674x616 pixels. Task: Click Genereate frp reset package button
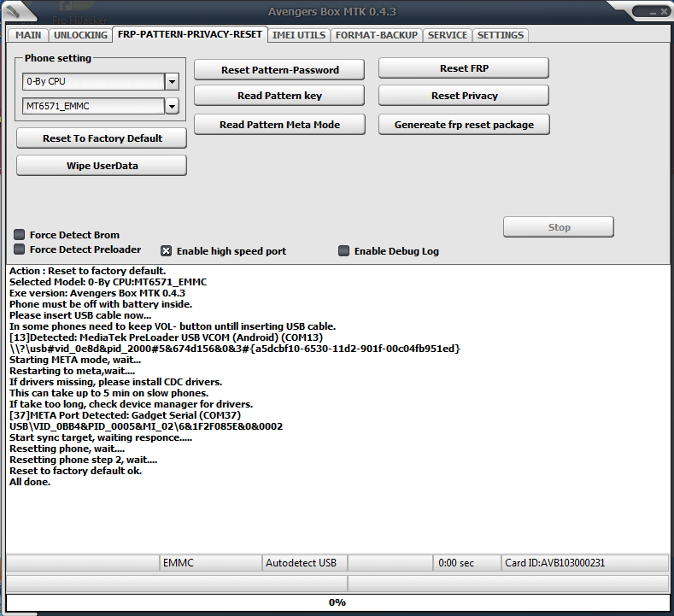pyautogui.click(x=464, y=124)
